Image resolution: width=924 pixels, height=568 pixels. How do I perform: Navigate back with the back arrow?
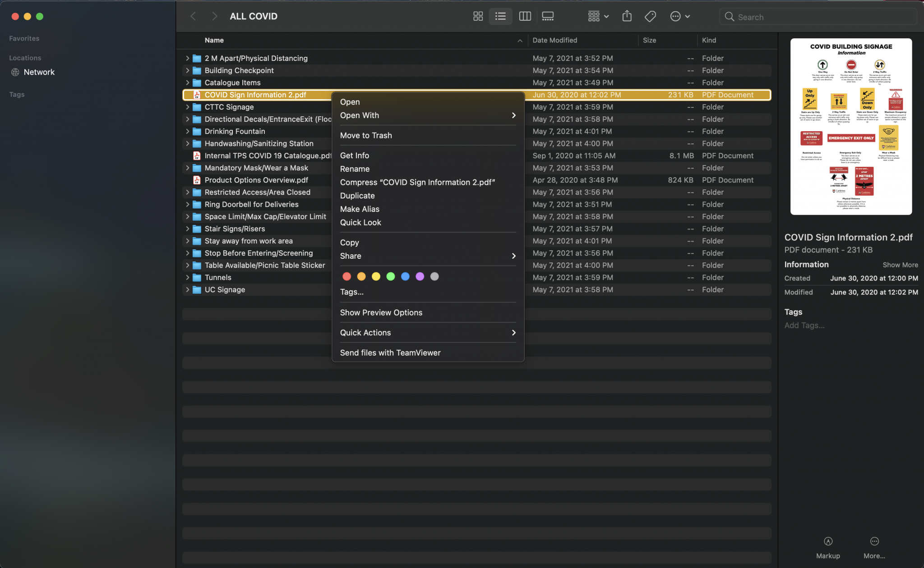pos(193,16)
